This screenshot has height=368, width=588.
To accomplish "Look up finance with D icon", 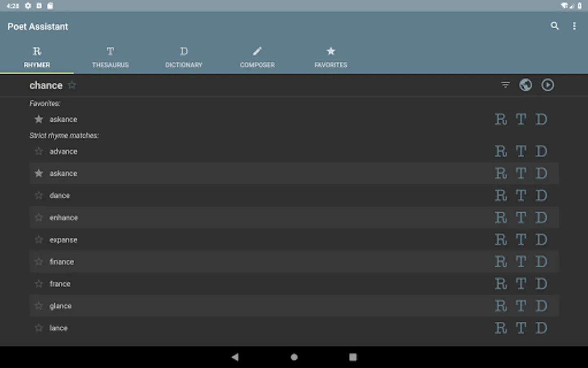I will (x=541, y=262).
